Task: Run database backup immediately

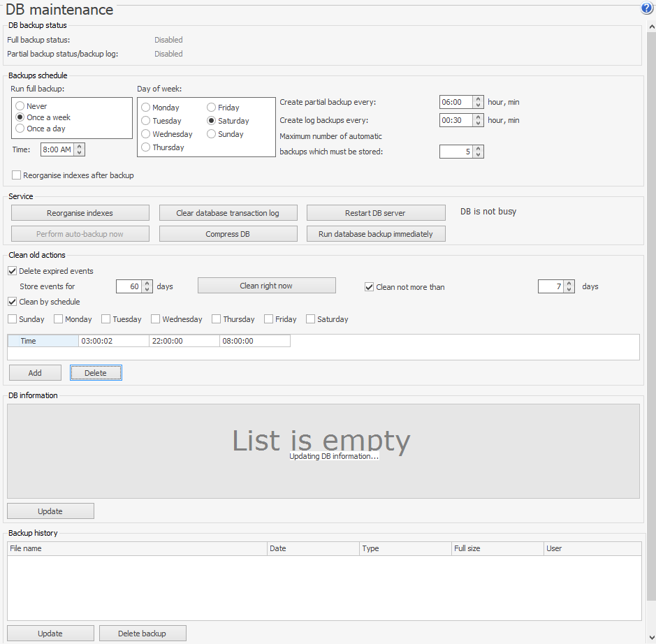Action: [375, 234]
